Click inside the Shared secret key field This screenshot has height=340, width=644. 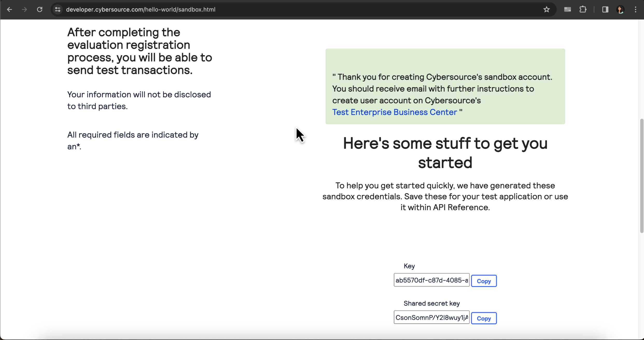(431, 317)
